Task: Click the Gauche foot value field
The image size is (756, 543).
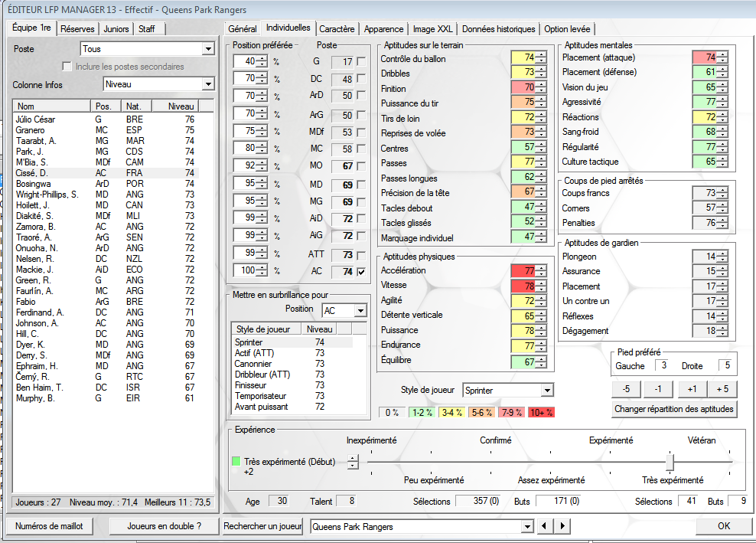Action: click(x=663, y=365)
